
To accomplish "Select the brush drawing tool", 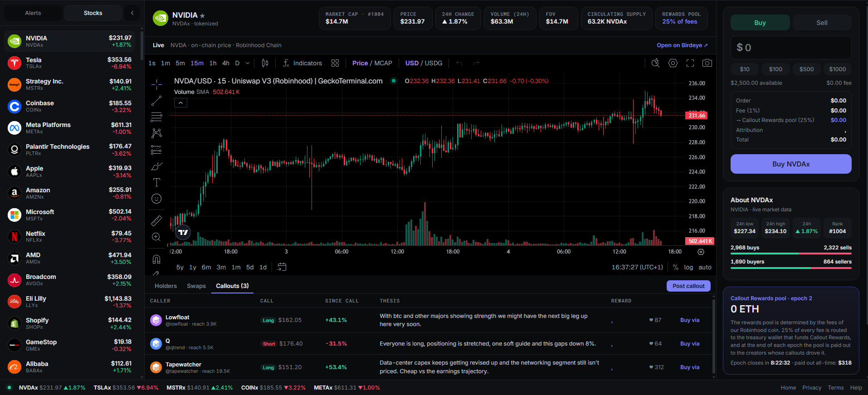I will pos(156,166).
